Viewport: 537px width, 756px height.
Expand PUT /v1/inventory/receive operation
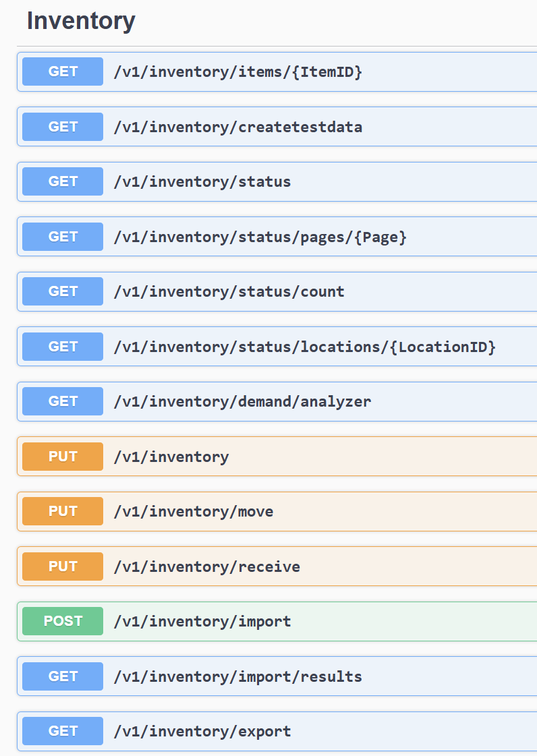pos(206,566)
